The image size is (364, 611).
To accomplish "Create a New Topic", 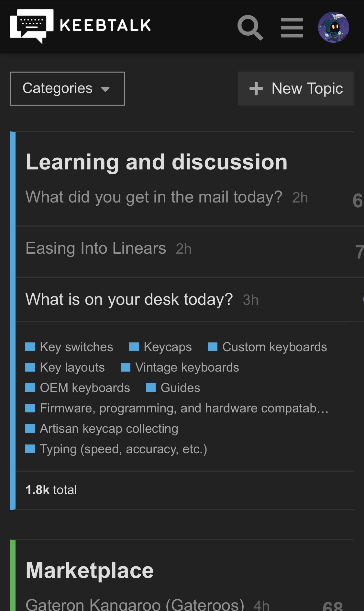I will [296, 88].
